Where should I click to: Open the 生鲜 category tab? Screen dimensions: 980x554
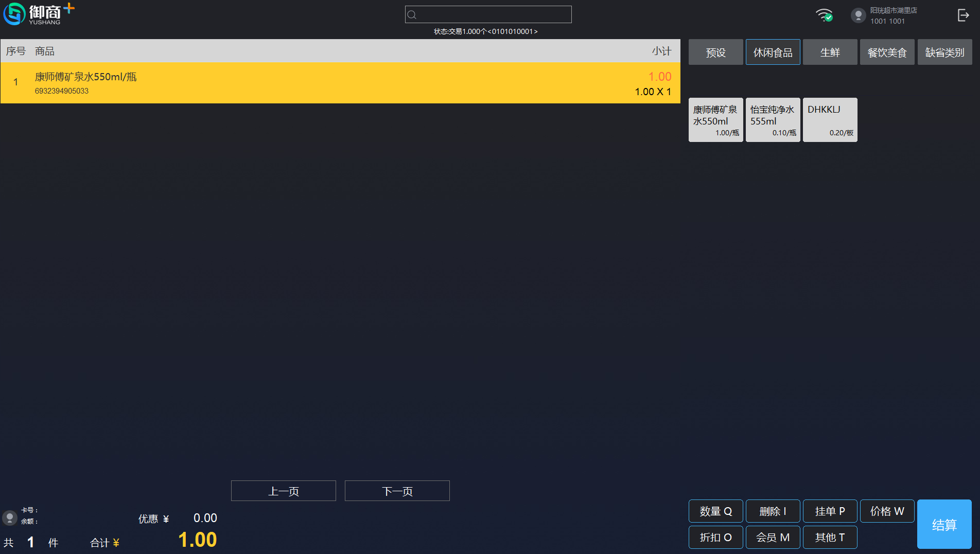pyautogui.click(x=830, y=52)
